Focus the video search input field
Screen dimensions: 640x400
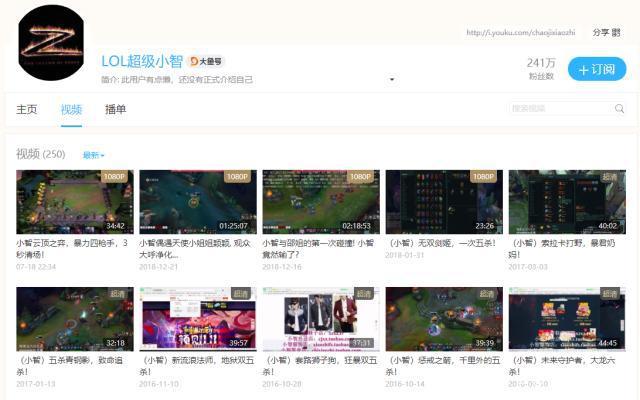pos(561,109)
